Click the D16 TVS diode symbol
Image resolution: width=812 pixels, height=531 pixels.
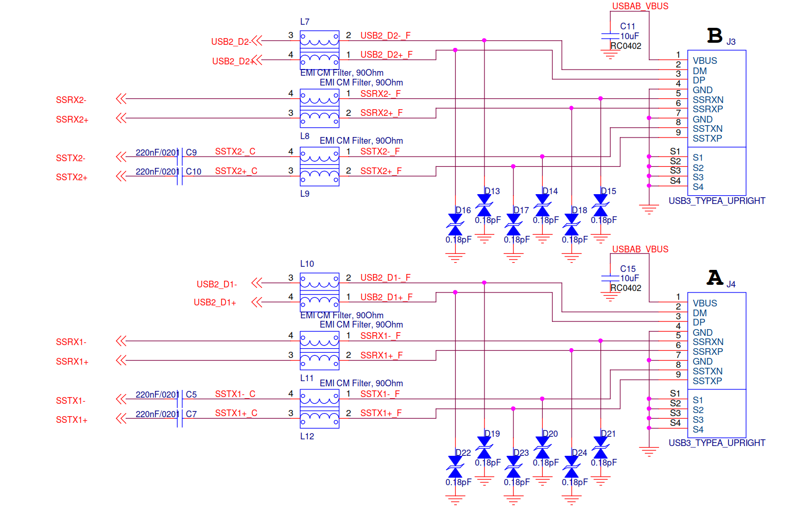(x=455, y=225)
